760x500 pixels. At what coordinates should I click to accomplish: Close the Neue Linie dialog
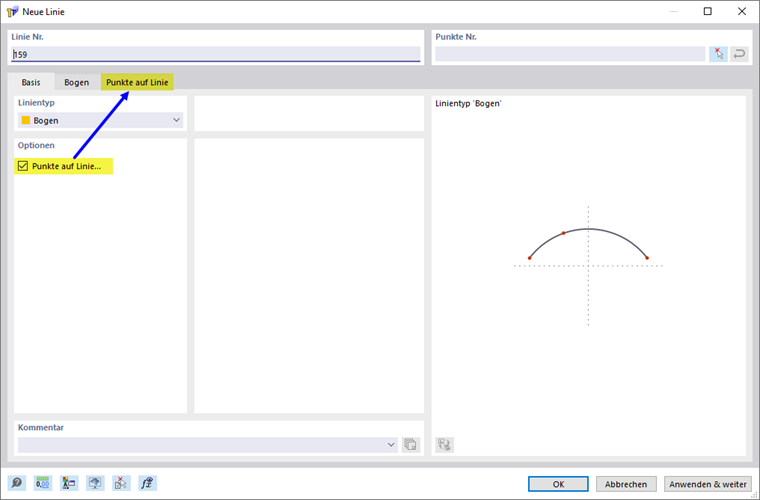pos(742,12)
